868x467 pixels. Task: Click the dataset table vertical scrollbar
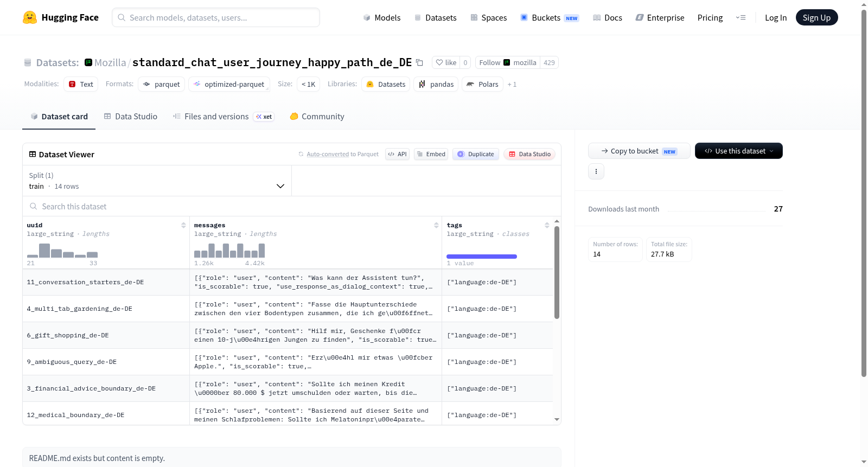557,272
